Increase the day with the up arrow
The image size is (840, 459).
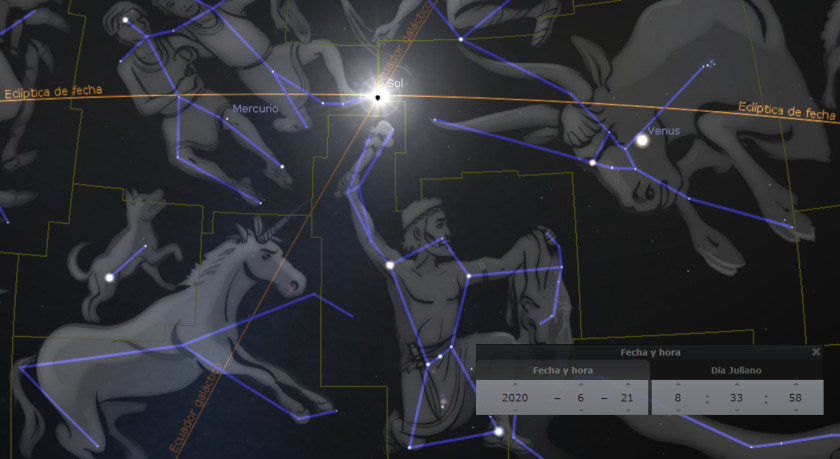coord(627,384)
